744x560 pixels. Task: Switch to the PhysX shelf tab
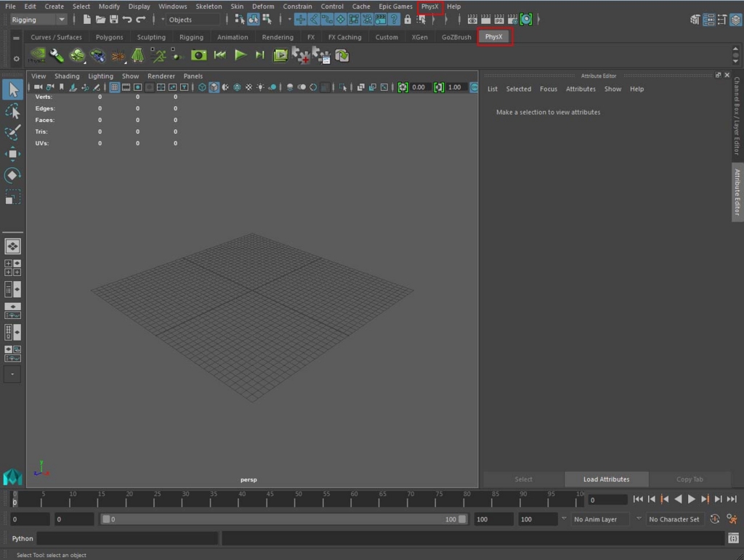click(494, 36)
